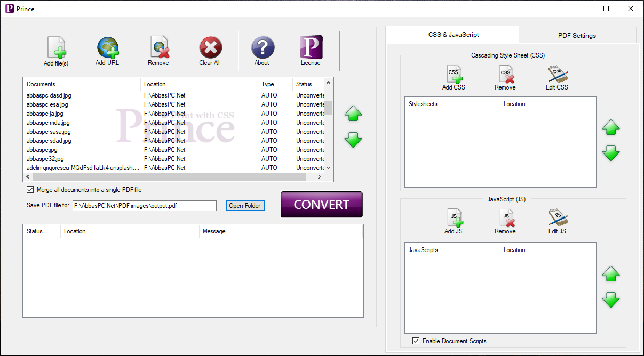Move JavaScript down with green arrow
Viewport: 644px width, 356px height.
pos(611,300)
